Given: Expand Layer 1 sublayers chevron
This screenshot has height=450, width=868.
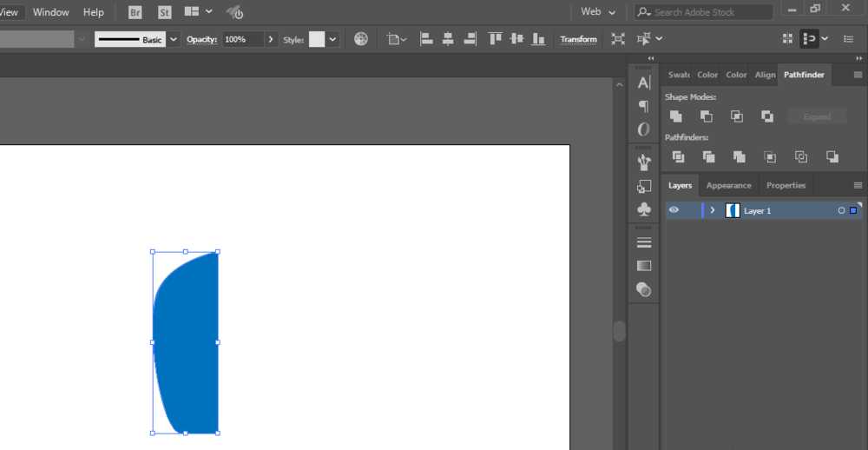Looking at the screenshot, I should click(x=713, y=210).
